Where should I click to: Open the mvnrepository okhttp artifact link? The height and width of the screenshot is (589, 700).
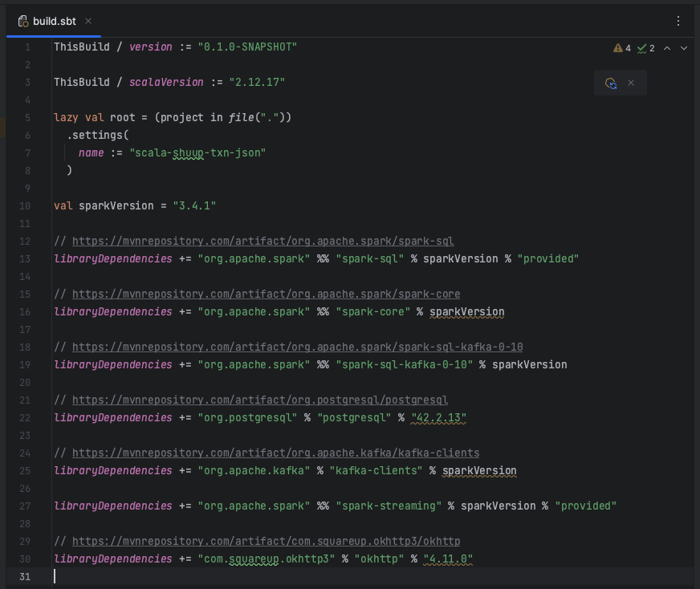coord(266,542)
